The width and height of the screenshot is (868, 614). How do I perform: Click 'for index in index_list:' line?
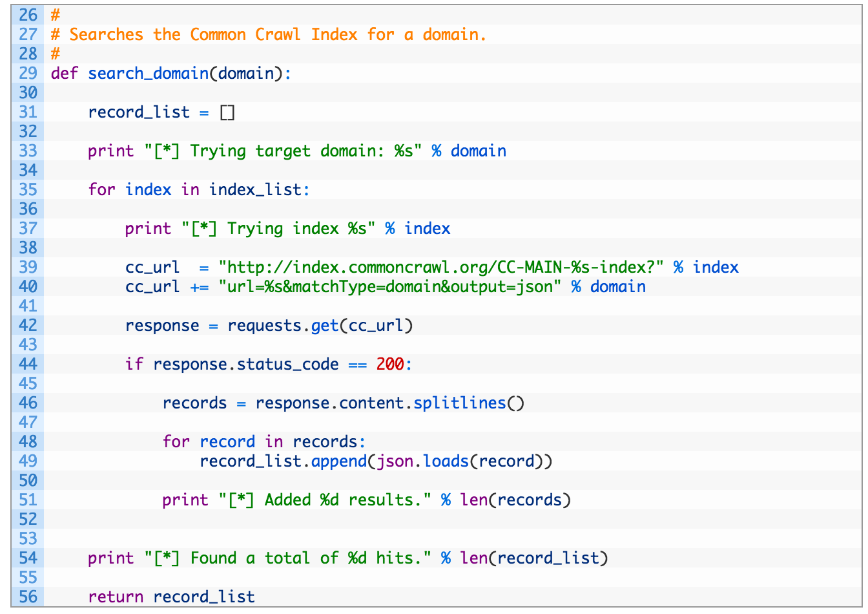click(199, 189)
